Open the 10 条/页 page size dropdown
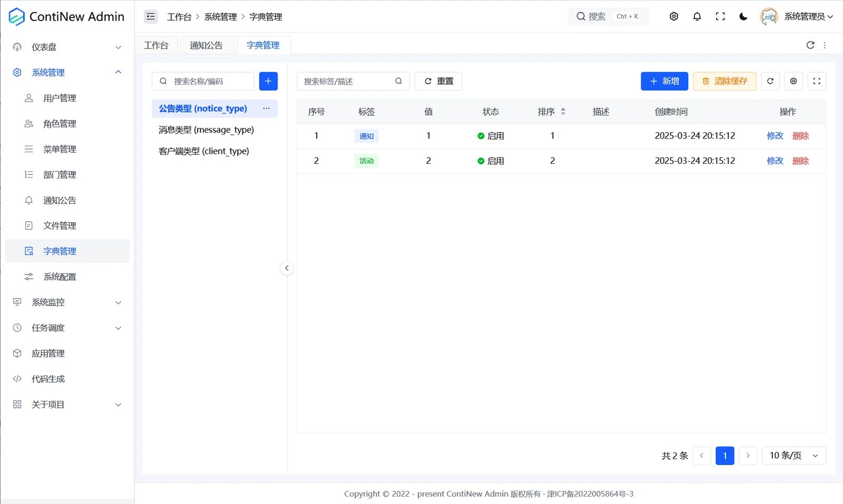This screenshot has width=843, height=504. 794,456
